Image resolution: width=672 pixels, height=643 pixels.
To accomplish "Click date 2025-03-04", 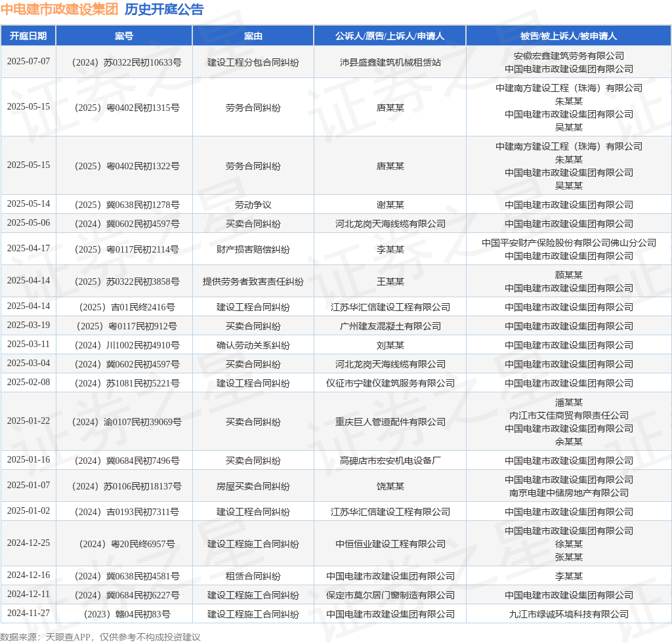I will (28, 363).
